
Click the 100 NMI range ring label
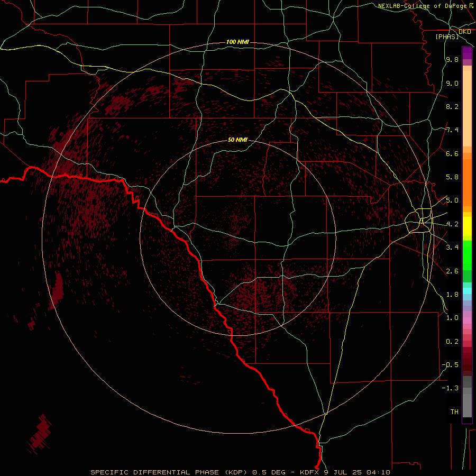[x=237, y=42]
